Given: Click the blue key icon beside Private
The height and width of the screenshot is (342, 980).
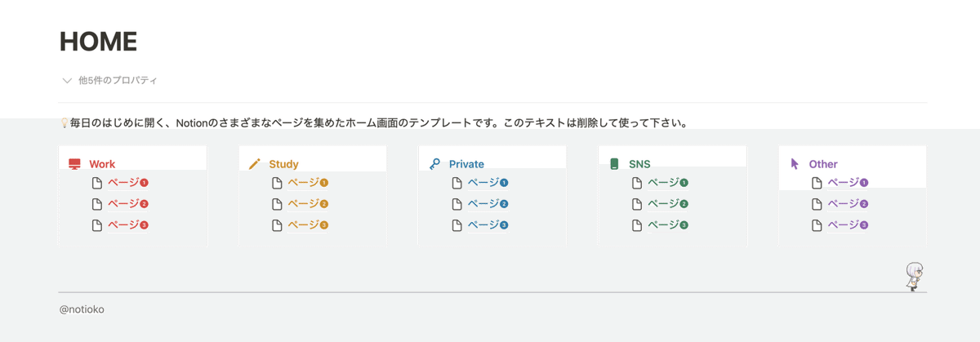Looking at the screenshot, I should coord(435,164).
